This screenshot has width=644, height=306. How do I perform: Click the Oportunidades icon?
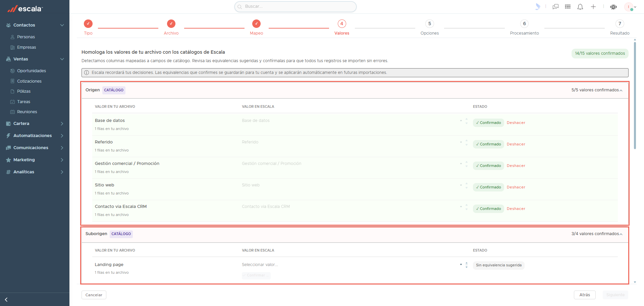pos(12,71)
